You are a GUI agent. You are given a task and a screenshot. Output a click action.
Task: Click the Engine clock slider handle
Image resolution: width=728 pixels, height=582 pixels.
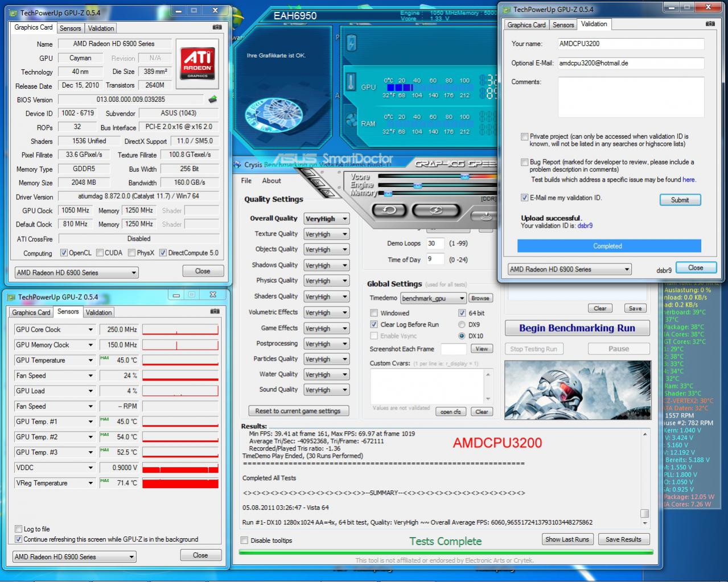417,185
